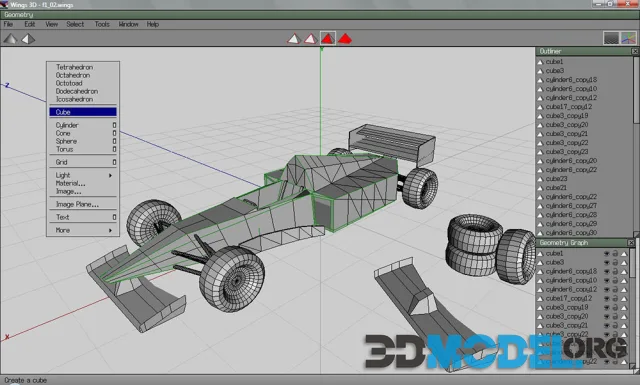This screenshot has height=385, width=640.
Task: Open Cylinder options box in context menu
Action: [x=114, y=125]
